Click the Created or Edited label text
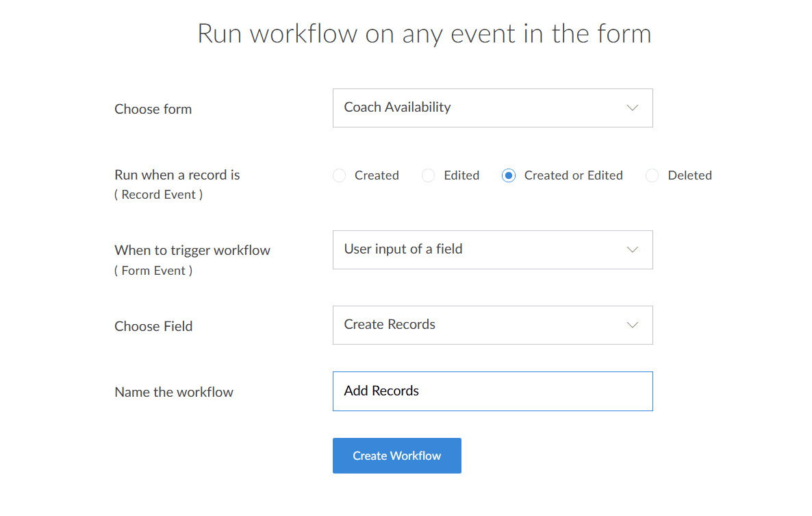812x516 pixels. coord(573,175)
